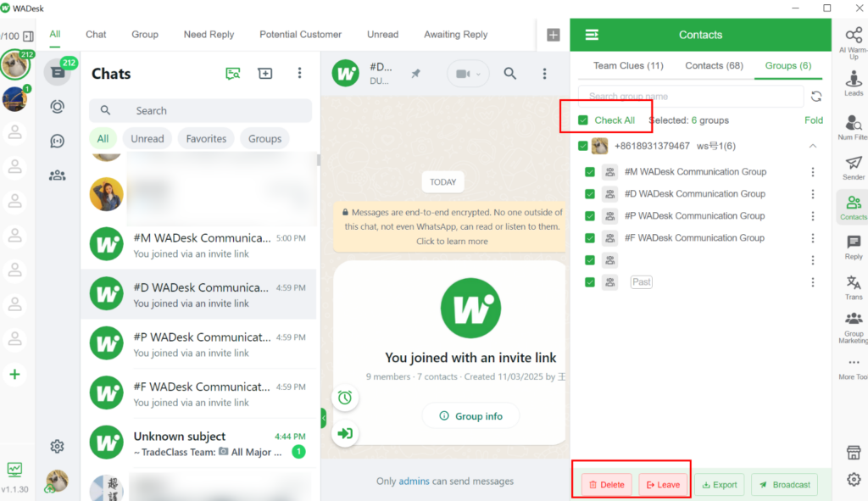
Task: Uncheck #M WADesk Communication Group checkbox
Action: 590,172
